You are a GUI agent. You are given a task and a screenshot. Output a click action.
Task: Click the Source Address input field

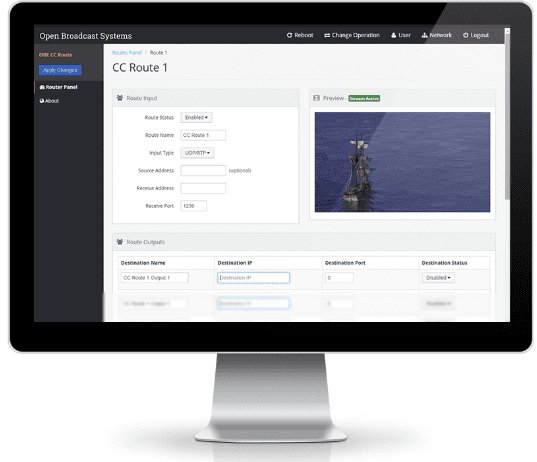(x=203, y=171)
